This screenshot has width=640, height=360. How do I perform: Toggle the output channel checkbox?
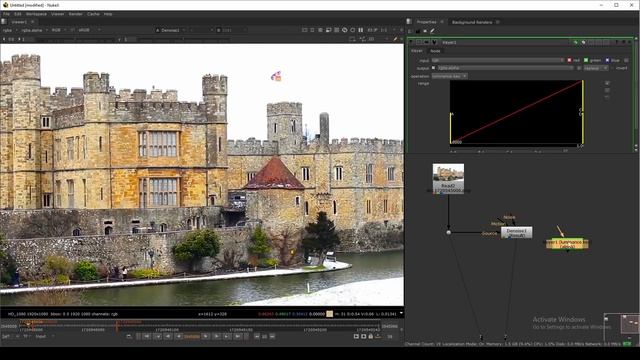click(433, 68)
